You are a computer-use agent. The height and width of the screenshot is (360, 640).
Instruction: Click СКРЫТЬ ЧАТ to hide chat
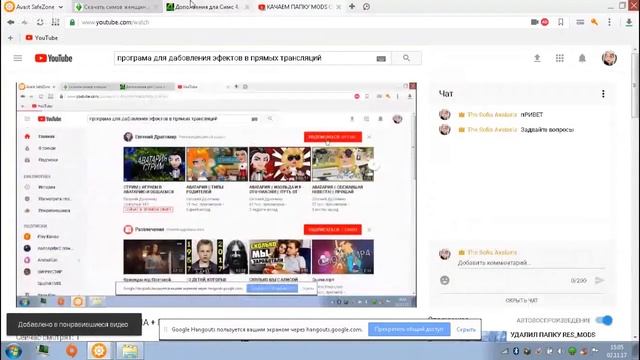pyautogui.click(x=522, y=300)
